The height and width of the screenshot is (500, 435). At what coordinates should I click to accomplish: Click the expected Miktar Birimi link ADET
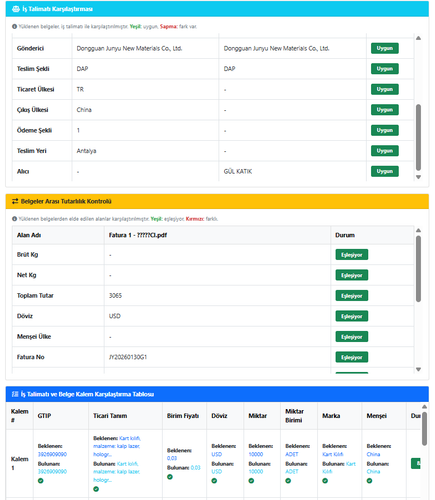point(292,454)
